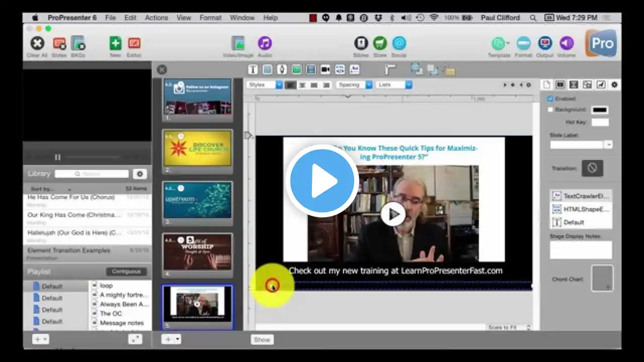Image resolution: width=644 pixels, height=362 pixels.
Task: Open the inspector settings gear tab
Action: (614, 85)
